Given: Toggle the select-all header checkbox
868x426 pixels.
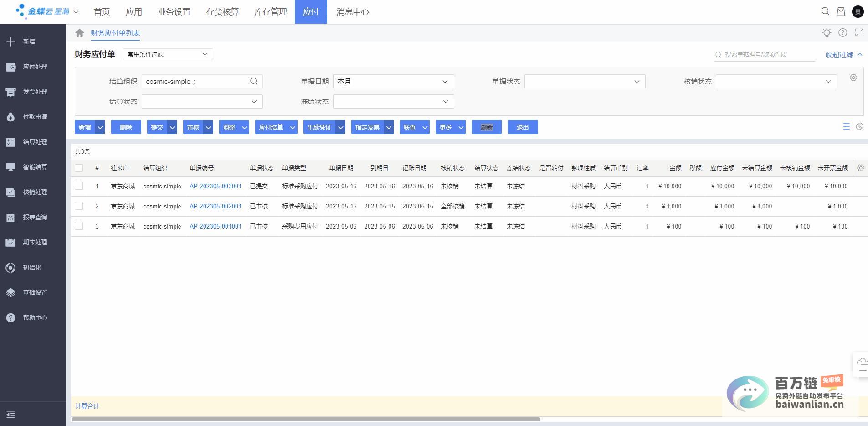Looking at the screenshot, I should [x=79, y=168].
